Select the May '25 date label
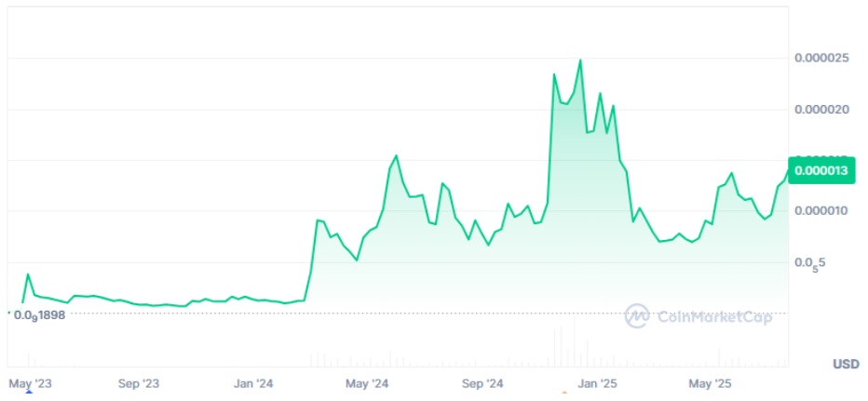Image resolution: width=868 pixels, height=401 pixels. coord(710,382)
